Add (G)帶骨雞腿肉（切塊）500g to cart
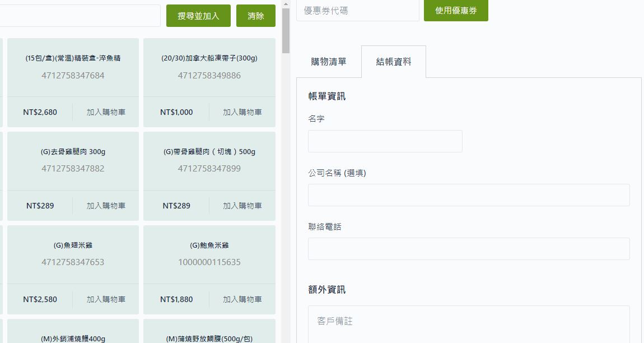The height and width of the screenshot is (343, 644). click(x=242, y=206)
